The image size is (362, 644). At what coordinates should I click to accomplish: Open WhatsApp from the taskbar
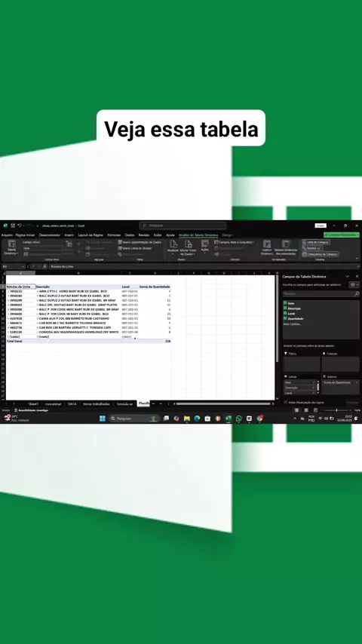[x=239, y=419]
